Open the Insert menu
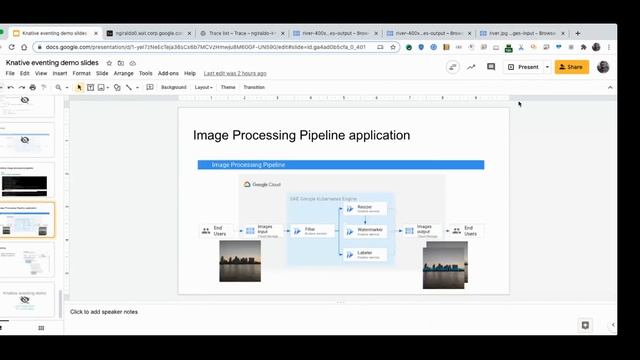Viewport: 640px width, 360px height. (x=60, y=73)
